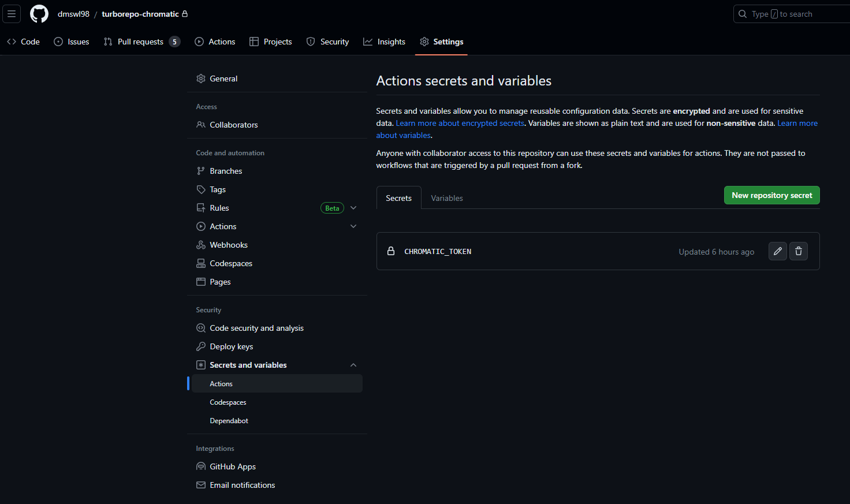850x504 pixels.
Task: Click the lock icon next to repository name
Action: pos(185,14)
